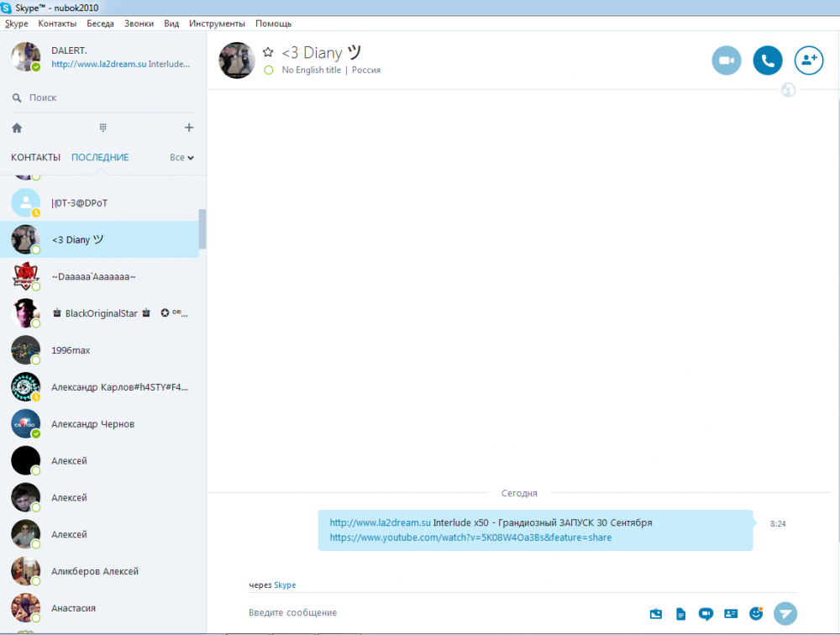Toggle favorite star for Diany
This screenshot has width=840, height=635.
tap(268, 52)
